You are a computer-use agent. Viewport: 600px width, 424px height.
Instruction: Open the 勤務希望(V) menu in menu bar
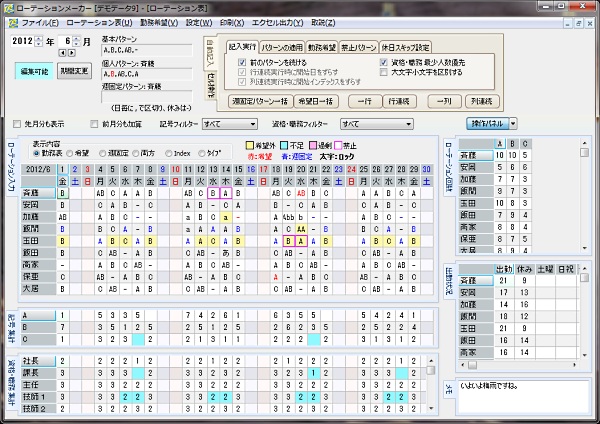159,23
